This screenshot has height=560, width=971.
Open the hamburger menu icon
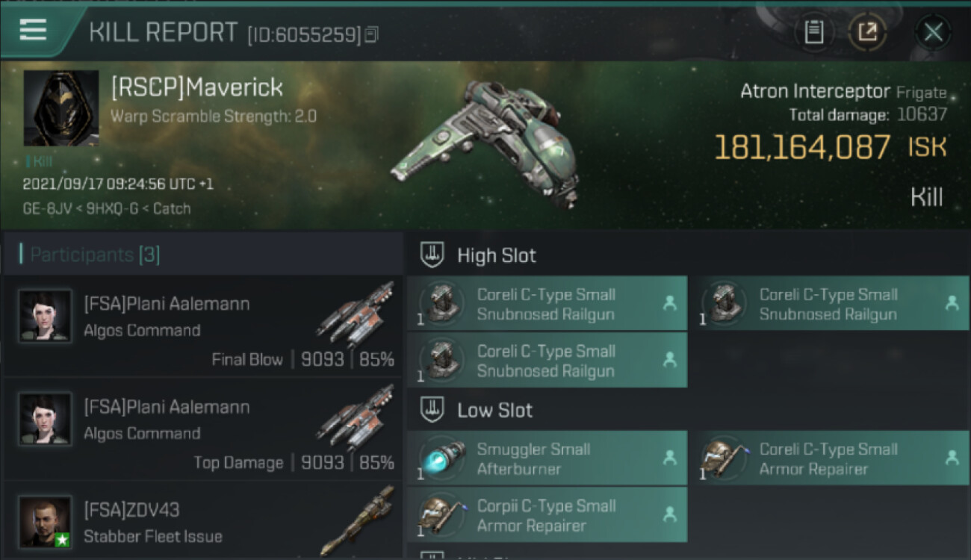click(33, 30)
